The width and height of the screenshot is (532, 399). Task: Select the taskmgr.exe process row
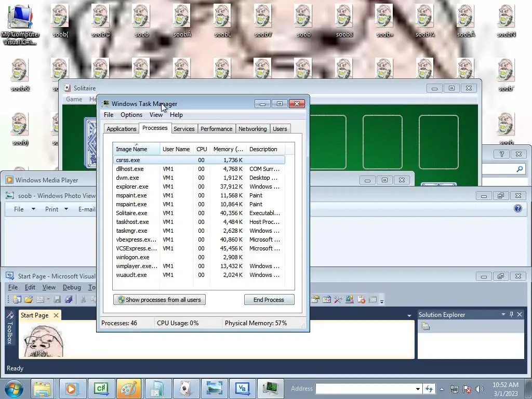199,231
